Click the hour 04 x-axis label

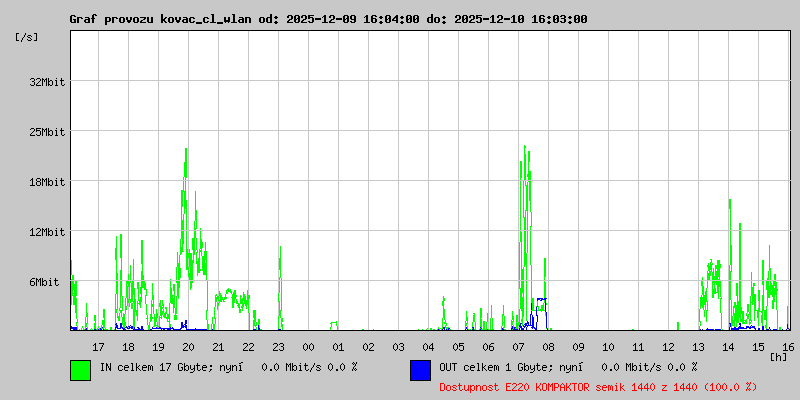(x=428, y=346)
